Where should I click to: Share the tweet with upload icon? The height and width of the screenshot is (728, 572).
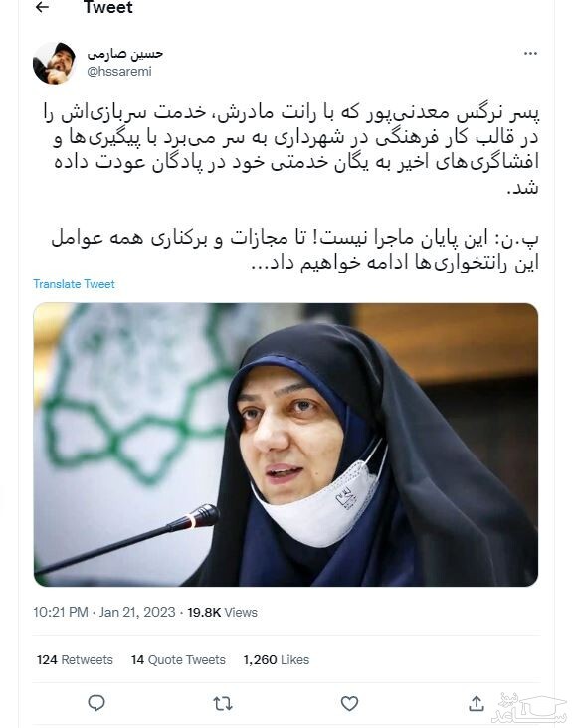click(476, 703)
